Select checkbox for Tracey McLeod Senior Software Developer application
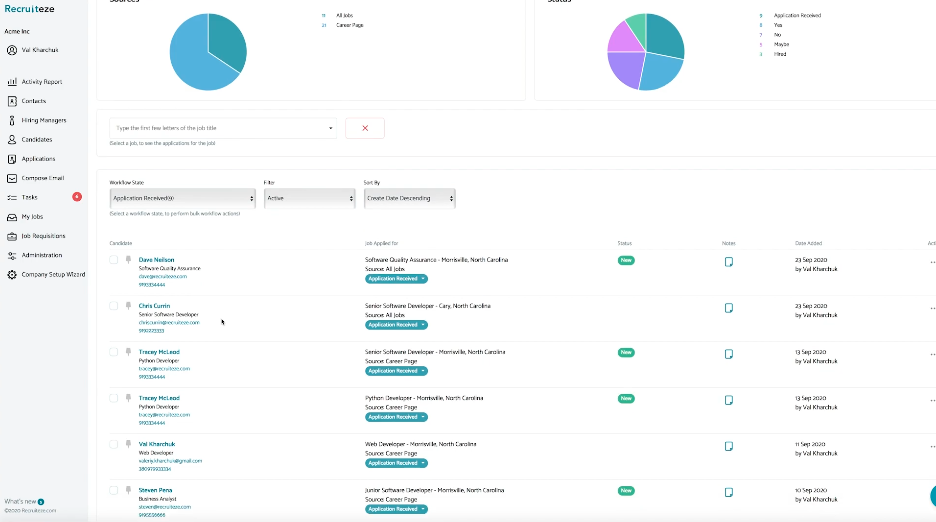Viewport: 936px width, 522px height. [113, 352]
